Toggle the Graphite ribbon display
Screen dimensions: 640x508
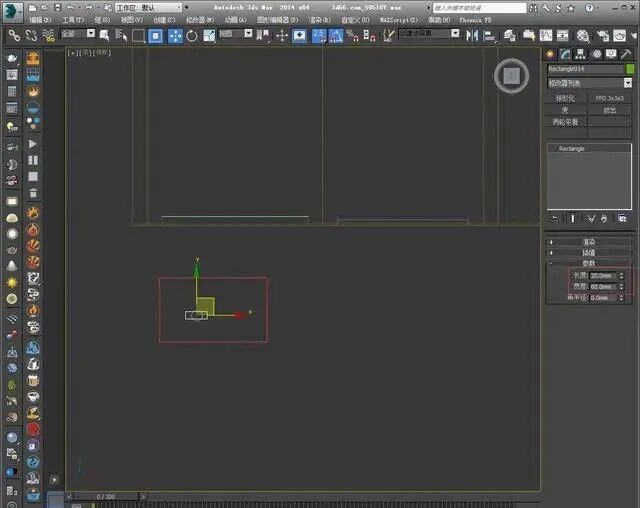click(x=529, y=36)
